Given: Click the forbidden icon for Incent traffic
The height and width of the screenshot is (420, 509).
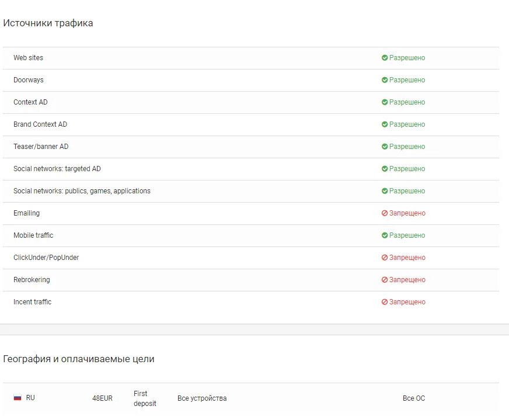Looking at the screenshot, I should 385,302.
